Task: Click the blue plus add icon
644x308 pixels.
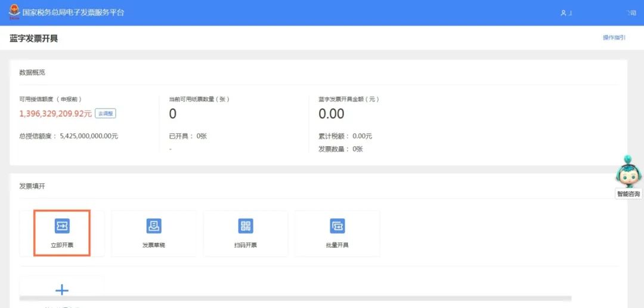Action: (62, 290)
